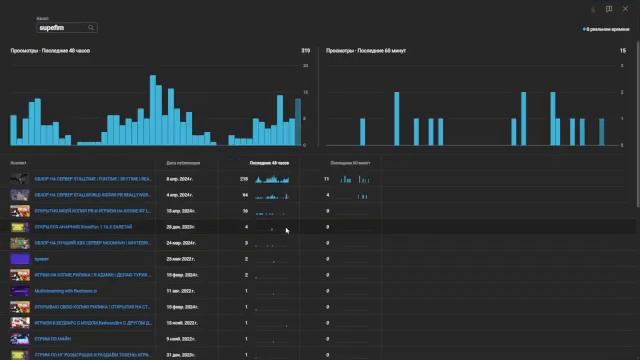Click the last bar in the 60-minute views chart

(602, 132)
